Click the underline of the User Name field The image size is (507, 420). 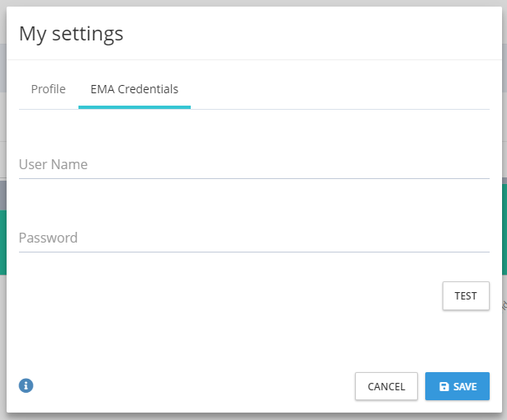[x=253, y=178]
